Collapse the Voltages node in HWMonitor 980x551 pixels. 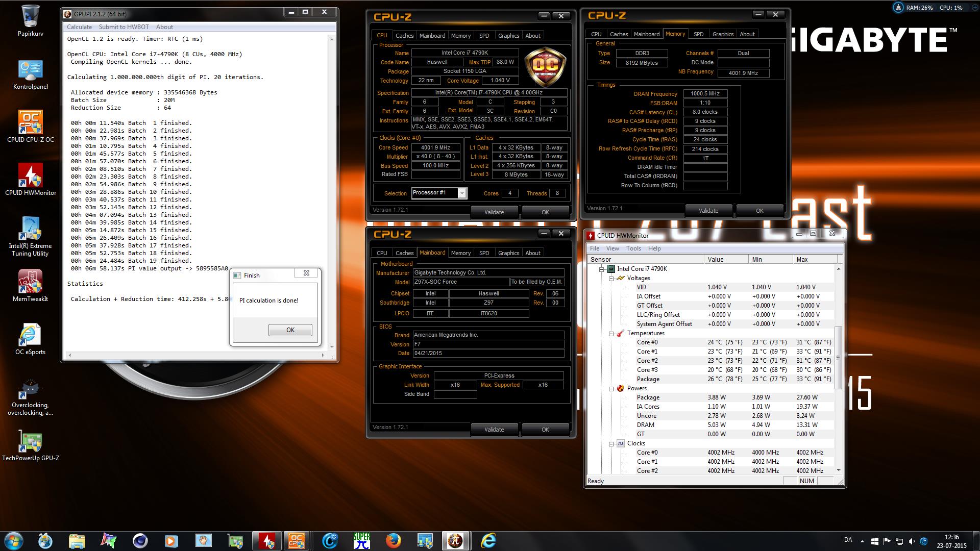[611, 279]
